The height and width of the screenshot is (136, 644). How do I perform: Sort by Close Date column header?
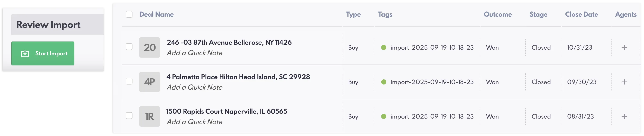coord(581,14)
